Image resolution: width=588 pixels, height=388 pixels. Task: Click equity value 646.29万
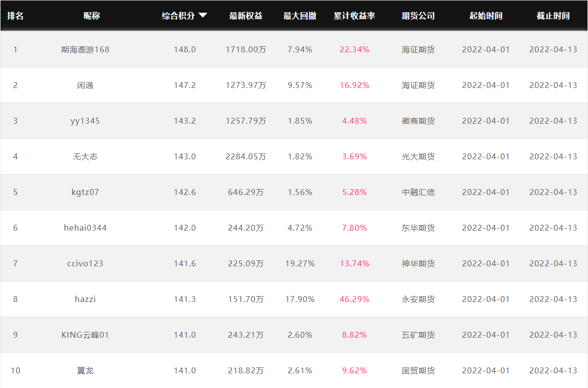point(246,192)
